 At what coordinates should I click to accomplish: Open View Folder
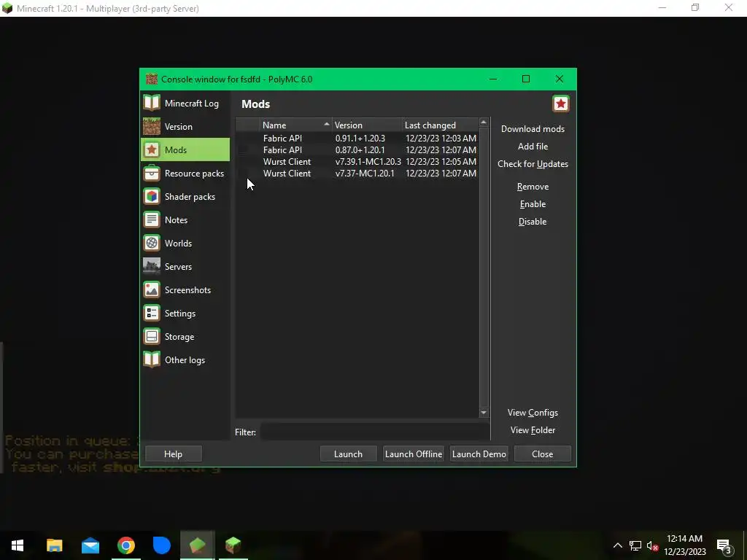(533, 430)
